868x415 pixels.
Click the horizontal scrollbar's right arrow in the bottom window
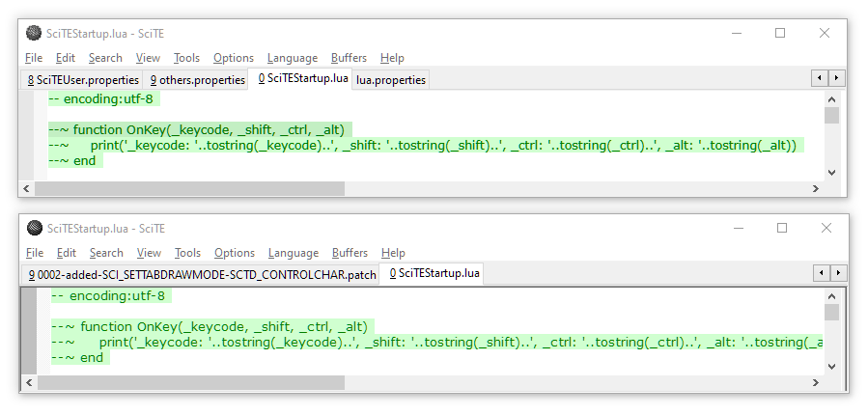point(816,383)
